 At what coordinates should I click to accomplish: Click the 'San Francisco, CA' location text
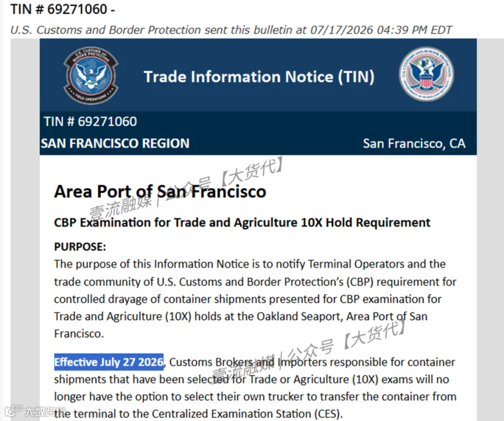pyautogui.click(x=414, y=144)
